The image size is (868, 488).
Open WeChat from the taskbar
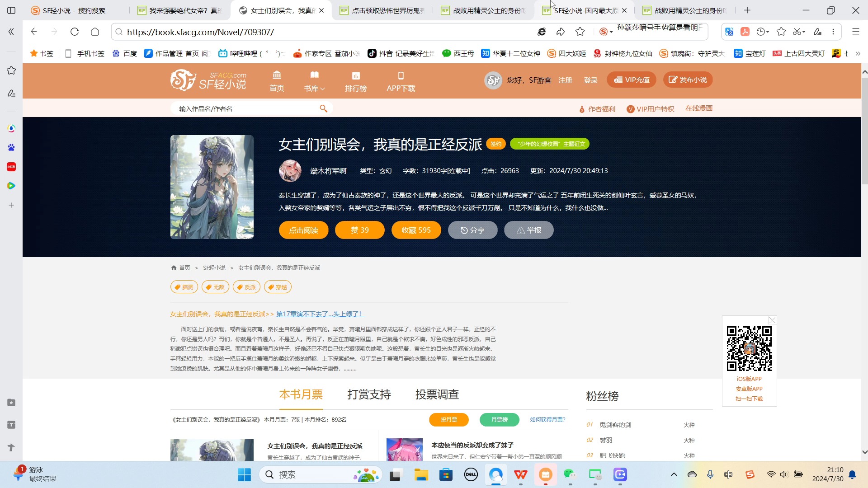pyautogui.click(x=570, y=474)
